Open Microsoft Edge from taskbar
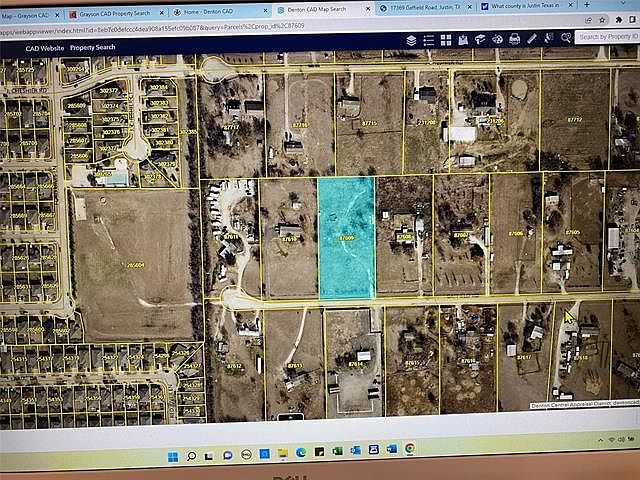640x480 pixels. (300, 455)
